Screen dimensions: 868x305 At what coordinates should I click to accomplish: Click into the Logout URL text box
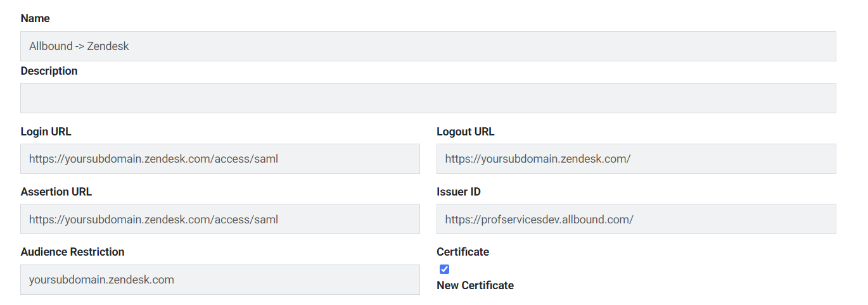636,159
